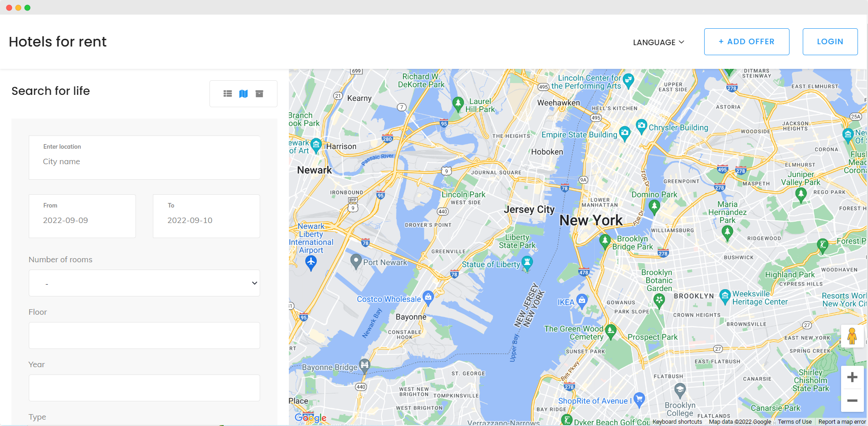Viewport: 868px width, 426px height.
Task: Click the Forest Park marker icon
Action: (x=822, y=246)
